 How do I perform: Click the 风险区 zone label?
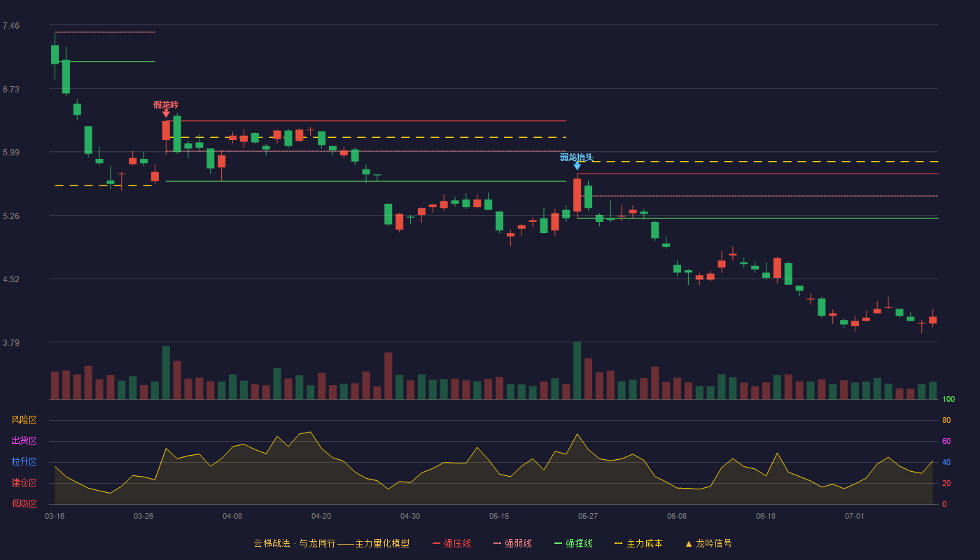click(x=24, y=420)
